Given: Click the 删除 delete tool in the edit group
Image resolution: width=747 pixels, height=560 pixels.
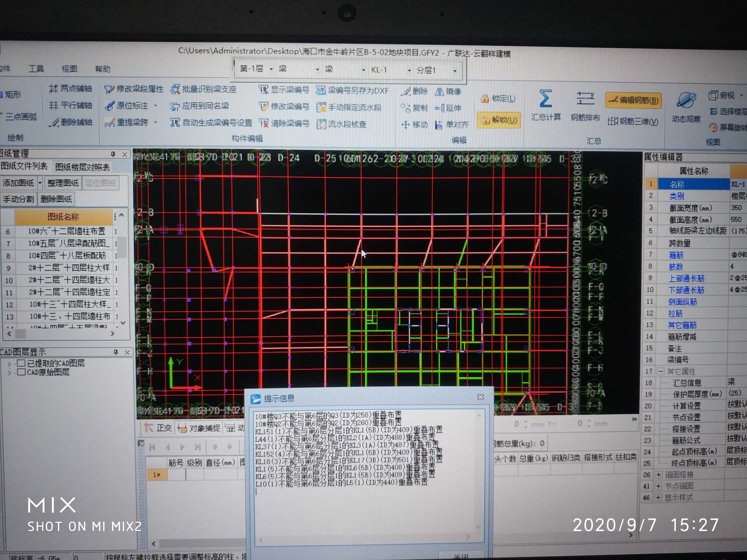Looking at the screenshot, I should pos(414,91).
